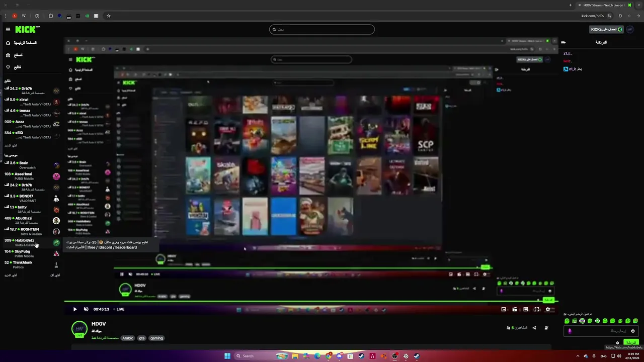Click the kick.com/hd0v address bar
Screen dimensions: 644x362
pyautogui.click(x=592, y=16)
